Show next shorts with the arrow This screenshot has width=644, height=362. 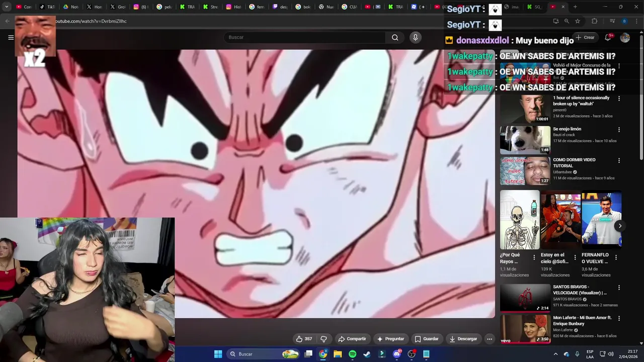point(620,226)
